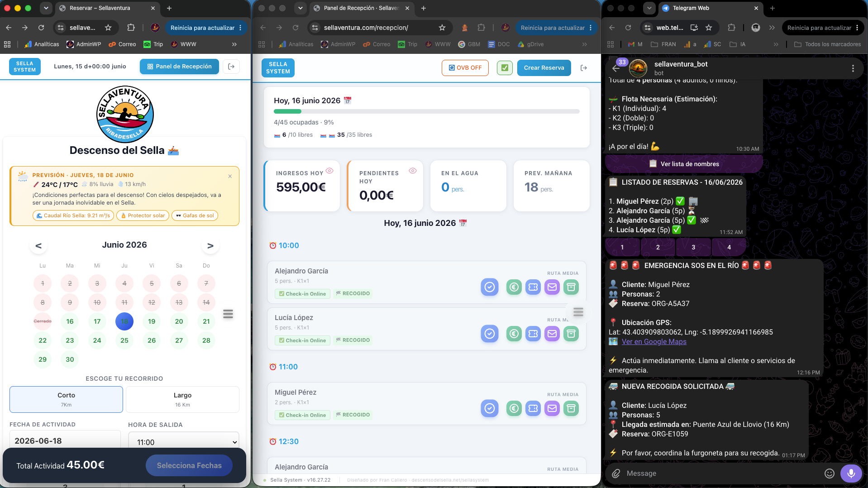Click Telegram voice message microphone
The height and width of the screenshot is (488, 868).
pyautogui.click(x=851, y=474)
